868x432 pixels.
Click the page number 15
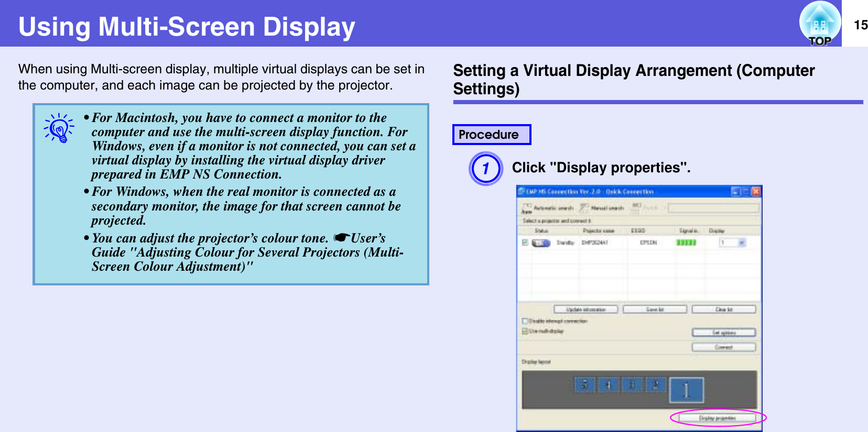(x=860, y=25)
